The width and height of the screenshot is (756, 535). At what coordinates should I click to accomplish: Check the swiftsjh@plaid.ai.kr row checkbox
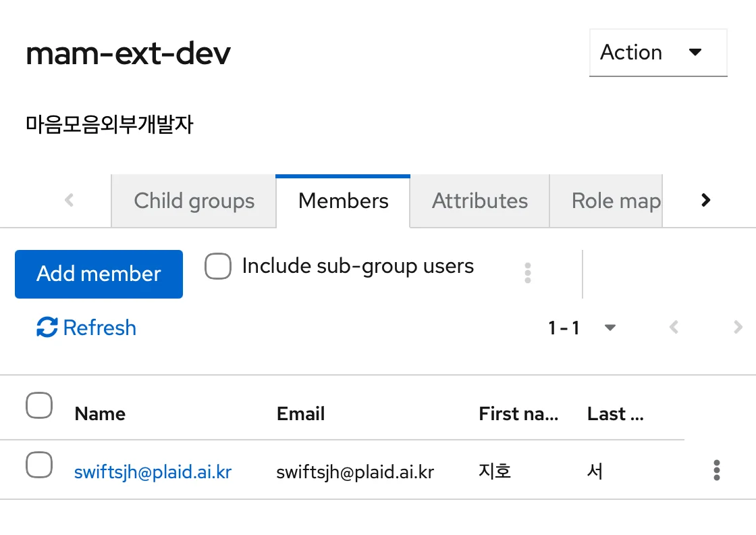[39, 465]
